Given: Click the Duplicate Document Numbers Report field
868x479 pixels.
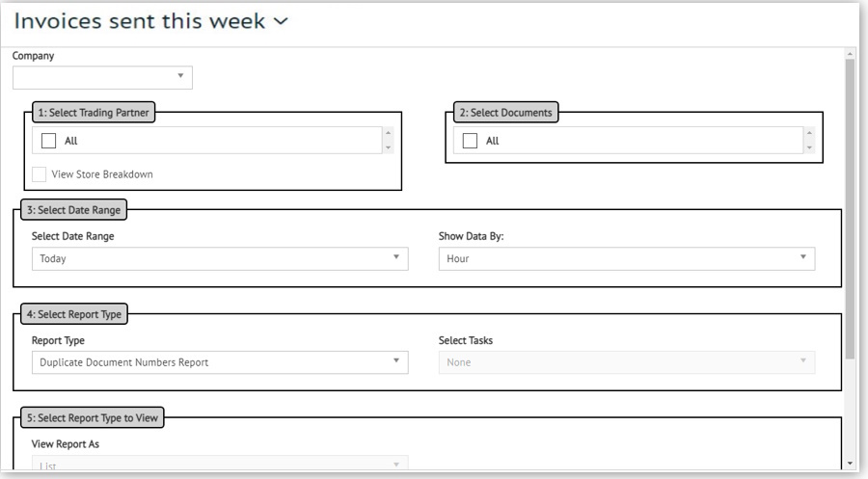Looking at the screenshot, I should click(x=207, y=362).
